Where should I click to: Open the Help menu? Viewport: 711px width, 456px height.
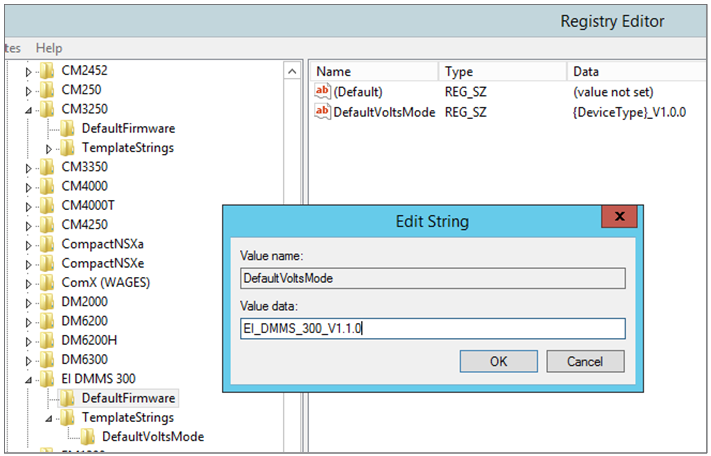tap(49, 48)
